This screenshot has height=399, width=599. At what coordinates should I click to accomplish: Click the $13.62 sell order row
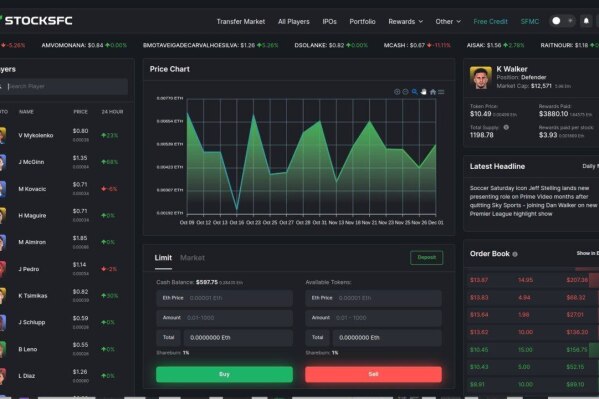point(533,332)
